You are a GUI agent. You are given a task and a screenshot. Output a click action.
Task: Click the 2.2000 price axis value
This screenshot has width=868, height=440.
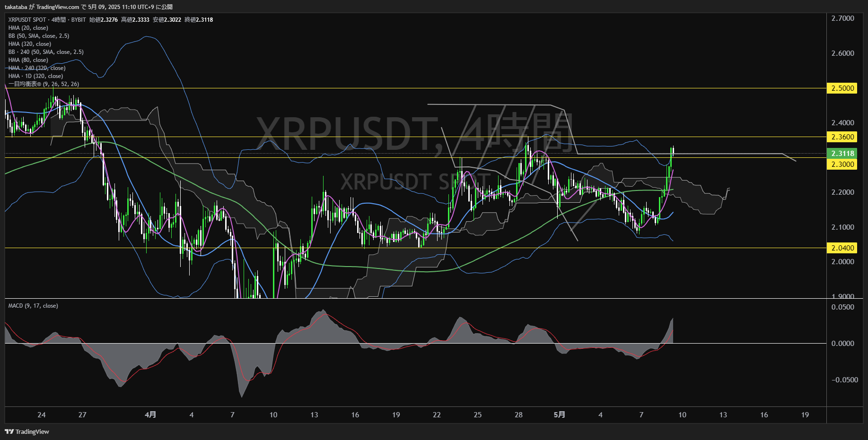(843, 192)
